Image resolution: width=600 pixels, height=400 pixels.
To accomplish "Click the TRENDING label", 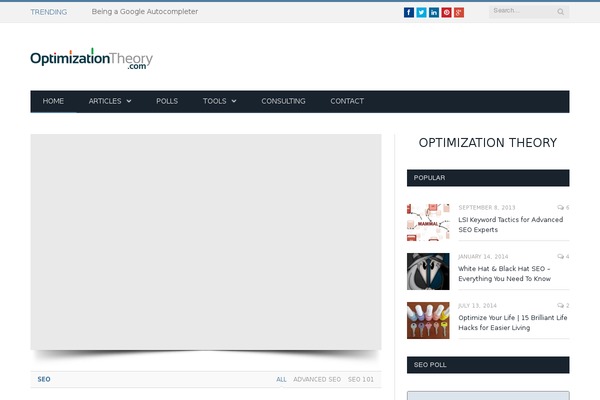I will [49, 12].
